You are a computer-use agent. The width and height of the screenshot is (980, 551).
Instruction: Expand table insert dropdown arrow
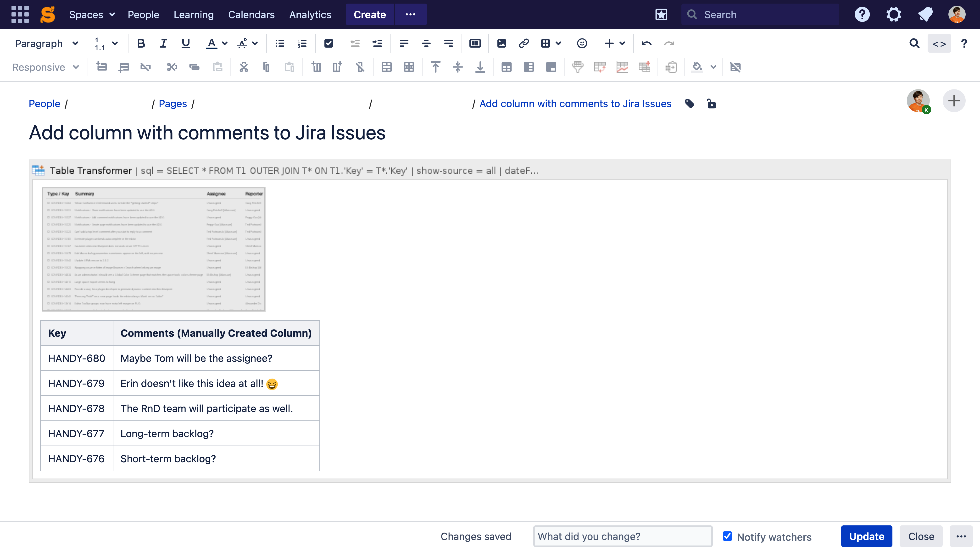tap(558, 43)
